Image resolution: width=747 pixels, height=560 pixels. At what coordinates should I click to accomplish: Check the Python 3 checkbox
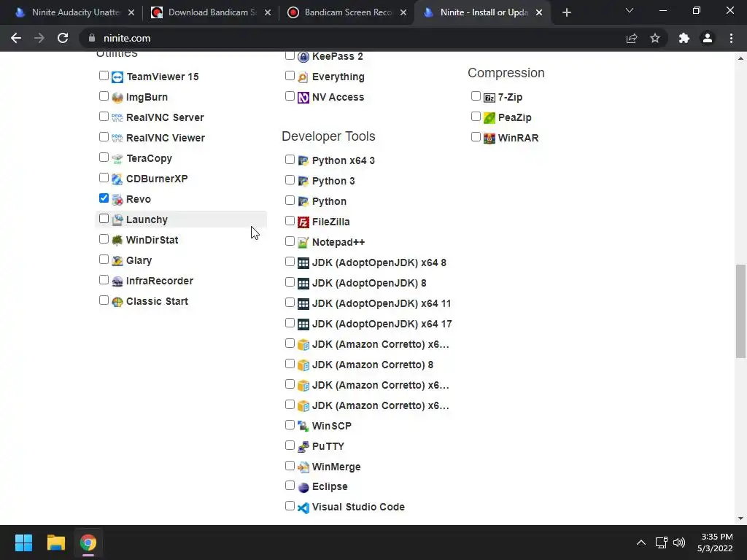tap(290, 180)
